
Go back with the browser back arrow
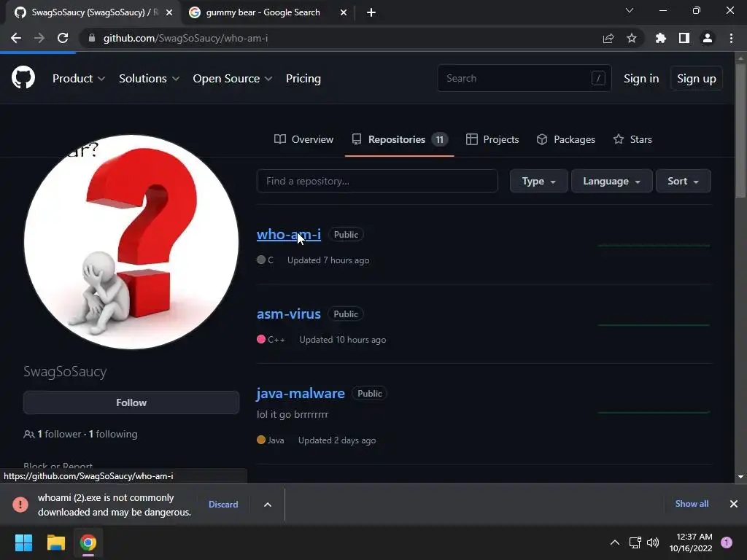[x=16, y=38]
